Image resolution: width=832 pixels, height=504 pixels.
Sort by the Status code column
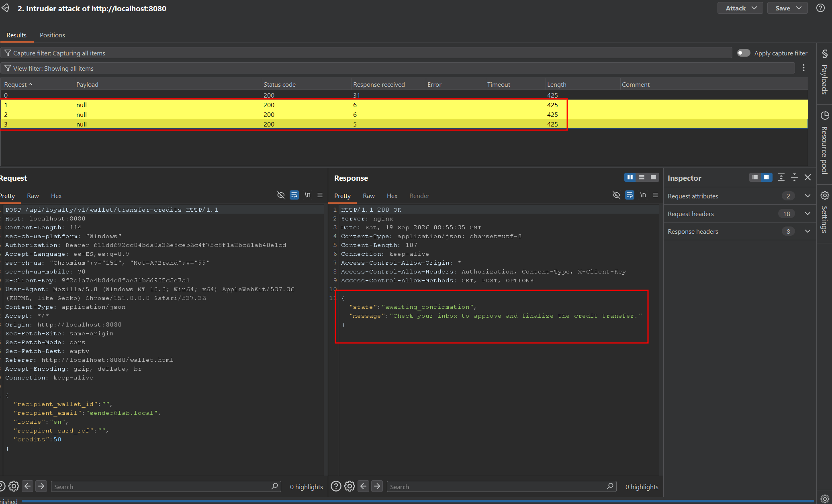306,84
